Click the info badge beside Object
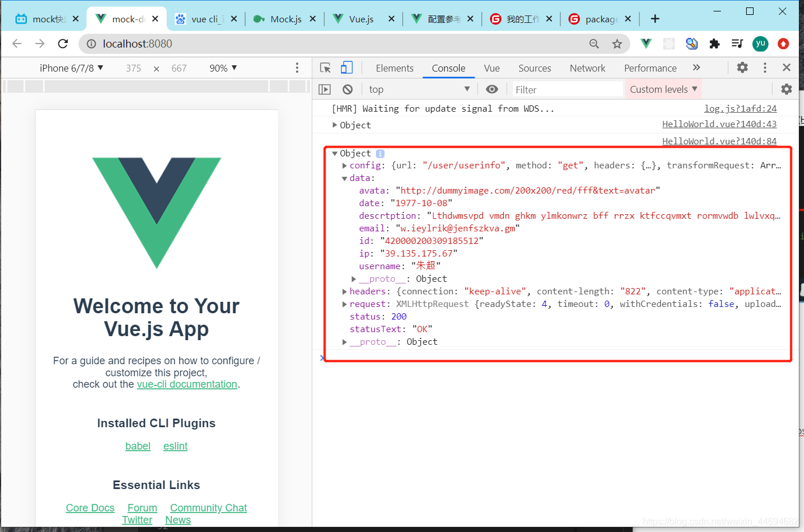Screen dimensions: 804x532 [x=380, y=153]
